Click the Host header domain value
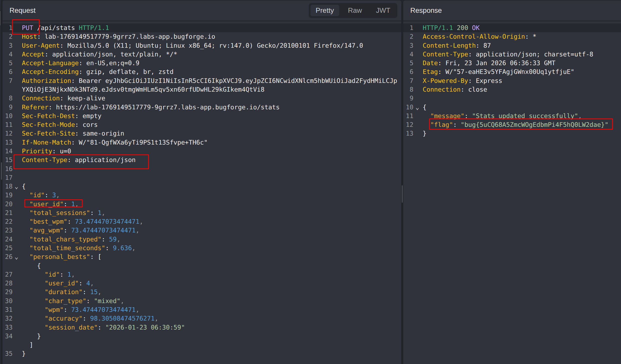 coord(130,37)
